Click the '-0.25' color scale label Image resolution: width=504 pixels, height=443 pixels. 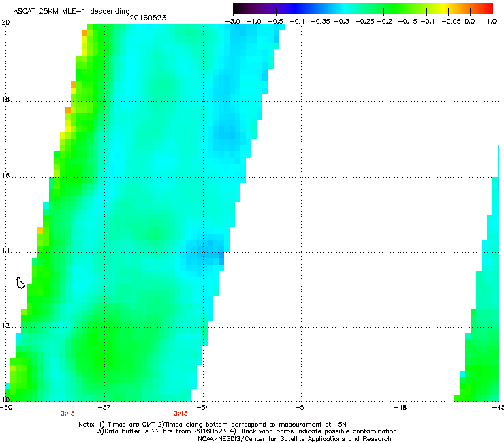pyautogui.click(x=364, y=22)
